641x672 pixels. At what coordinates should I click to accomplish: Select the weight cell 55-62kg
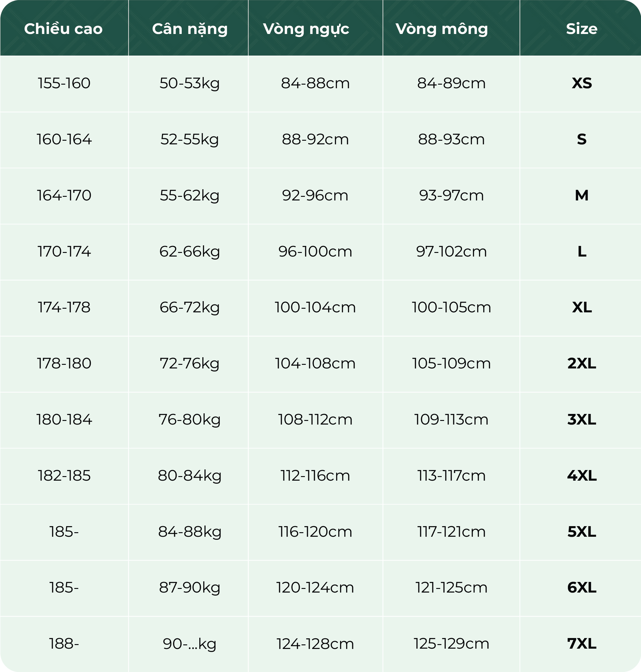190,195
